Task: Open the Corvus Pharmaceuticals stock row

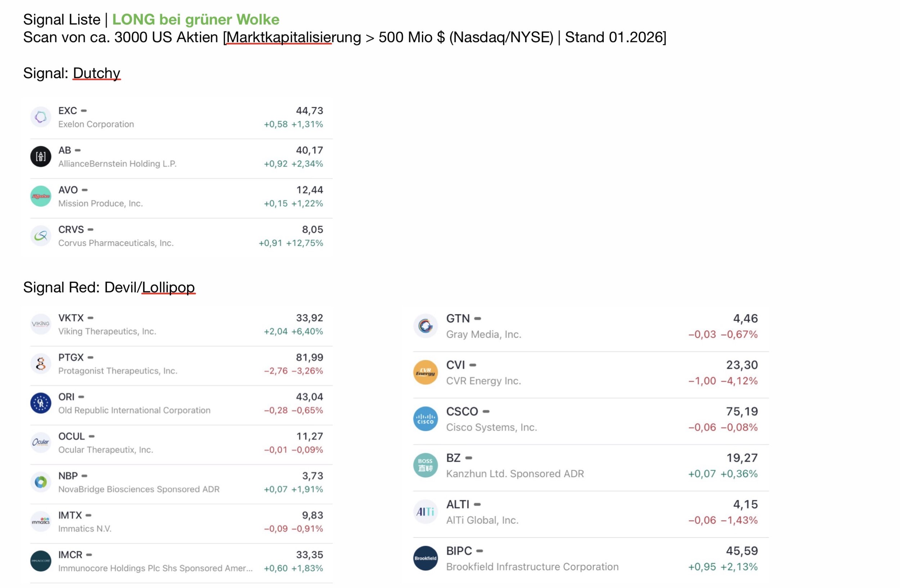Action: tap(181, 236)
